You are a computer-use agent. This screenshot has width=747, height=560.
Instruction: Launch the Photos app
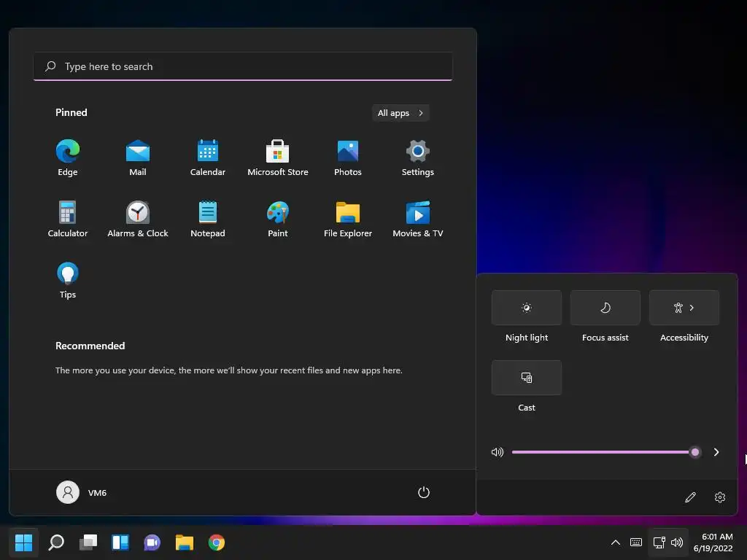pos(348,158)
